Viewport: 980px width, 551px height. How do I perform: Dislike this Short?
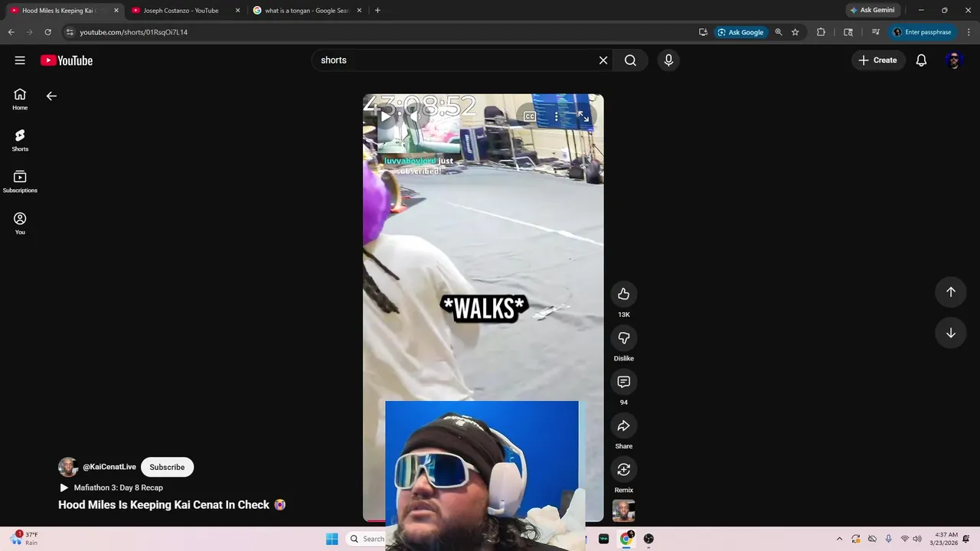[x=624, y=337]
